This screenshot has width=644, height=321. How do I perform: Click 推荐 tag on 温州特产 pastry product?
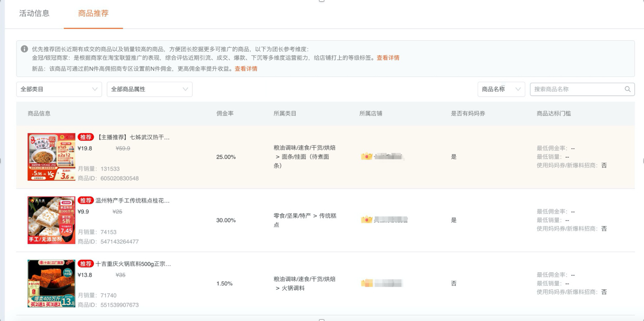click(x=85, y=200)
